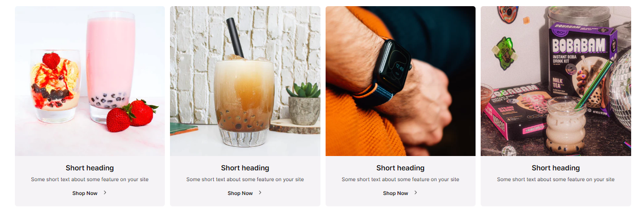Click Shop Now in the smartwatch card
Screen dimensions: 644x214
click(395, 193)
